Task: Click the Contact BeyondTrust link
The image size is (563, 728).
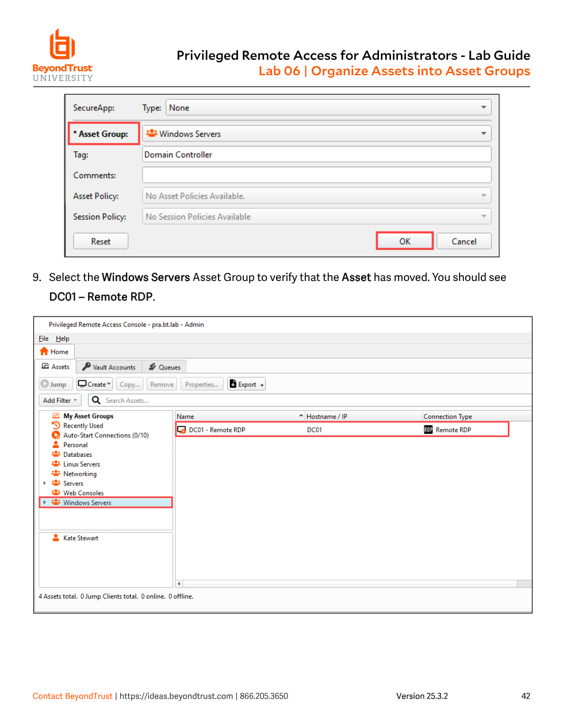Action: click(x=72, y=696)
